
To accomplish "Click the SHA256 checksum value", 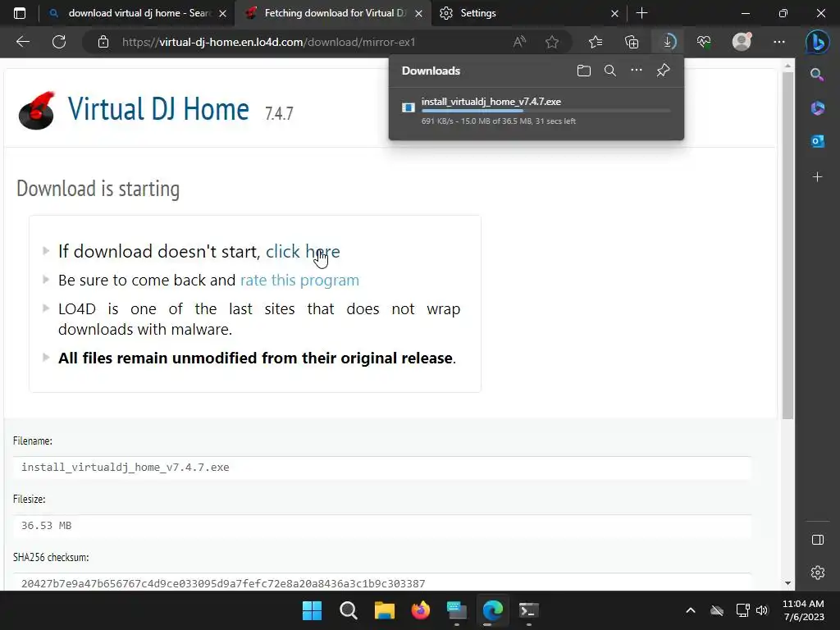I will (223, 583).
